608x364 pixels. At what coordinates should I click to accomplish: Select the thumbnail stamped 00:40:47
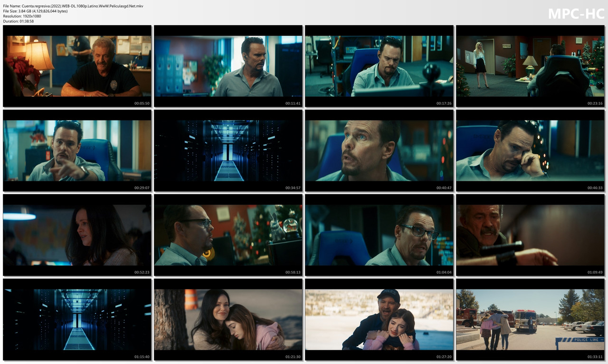pyautogui.click(x=379, y=150)
